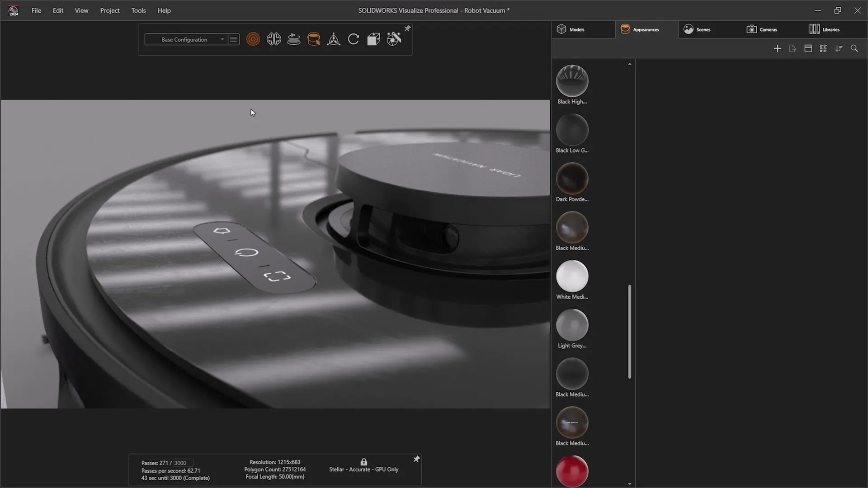868x488 pixels.
Task: Enable the AI Denoiser brain icon
Action: (x=274, y=39)
